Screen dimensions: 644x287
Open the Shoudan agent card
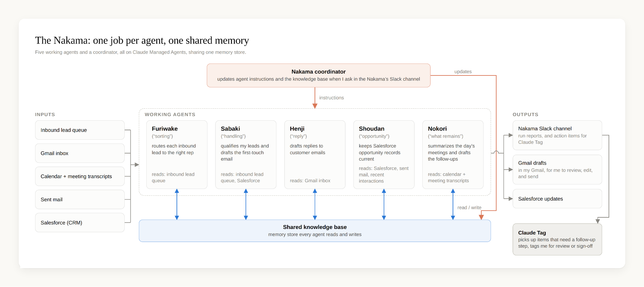tap(384, 155)
